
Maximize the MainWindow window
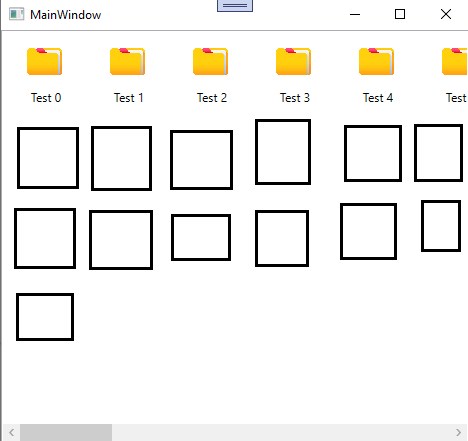click(400, 14)
